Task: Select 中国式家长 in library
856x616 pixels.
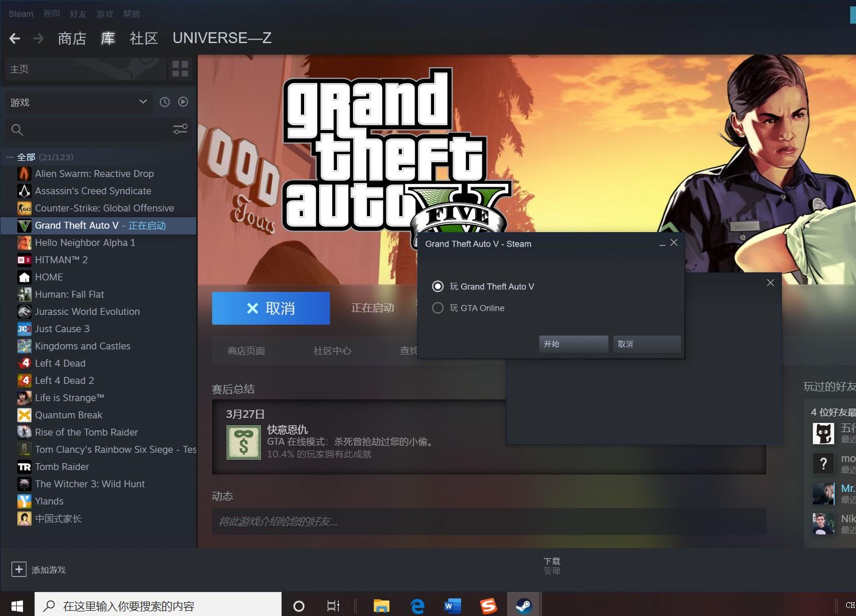Action: click(98, 518)
